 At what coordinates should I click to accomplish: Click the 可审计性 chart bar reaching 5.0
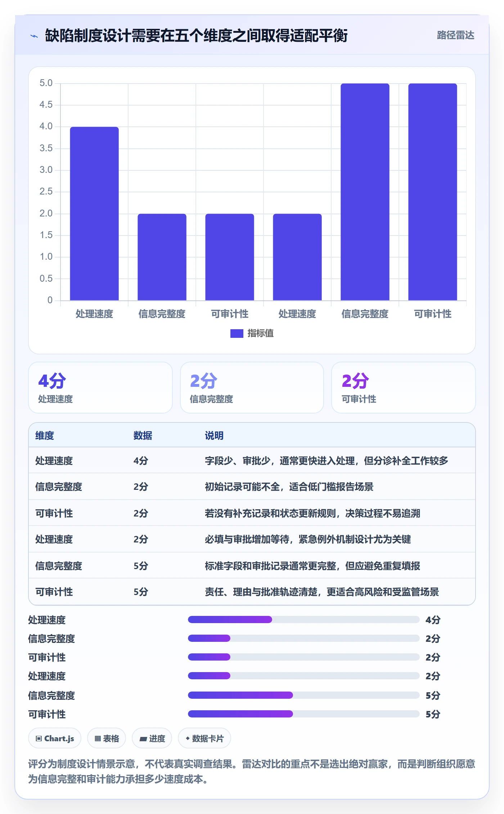(x=433, y=192)
